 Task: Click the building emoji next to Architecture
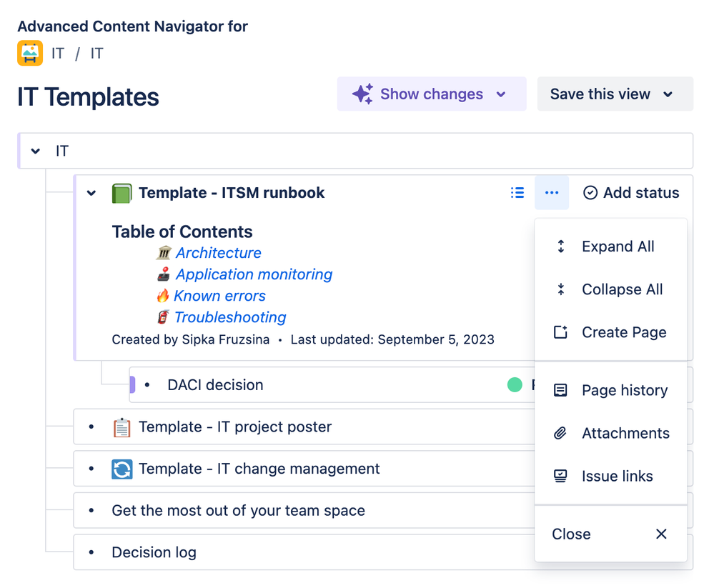click(164, 253)
